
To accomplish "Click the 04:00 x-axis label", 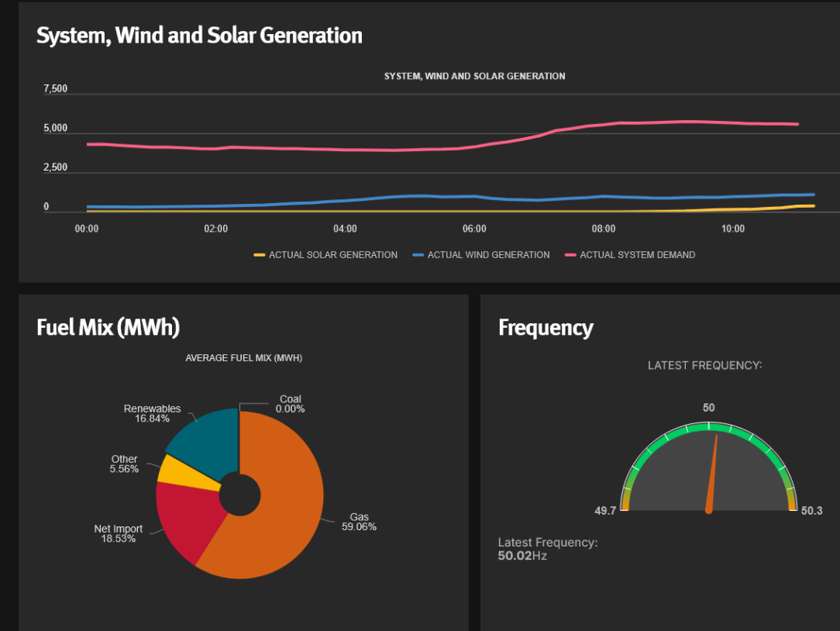I will [345, 229].
